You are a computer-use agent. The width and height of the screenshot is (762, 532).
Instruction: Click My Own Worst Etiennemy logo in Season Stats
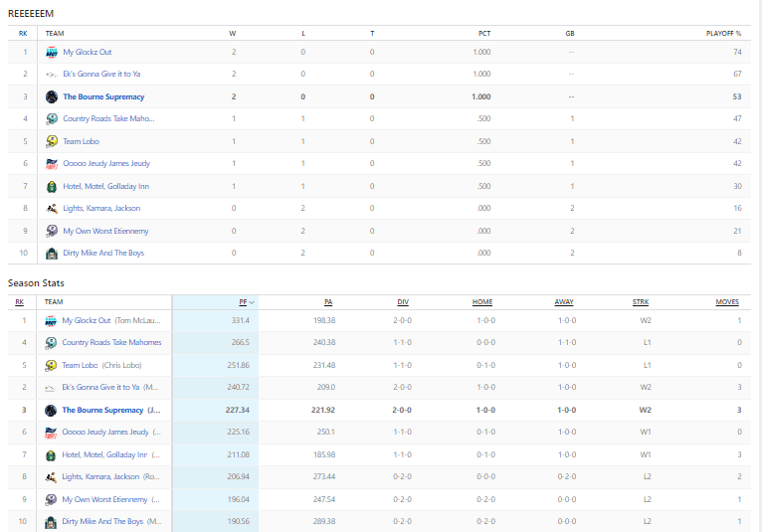click(x=51, y=499)
